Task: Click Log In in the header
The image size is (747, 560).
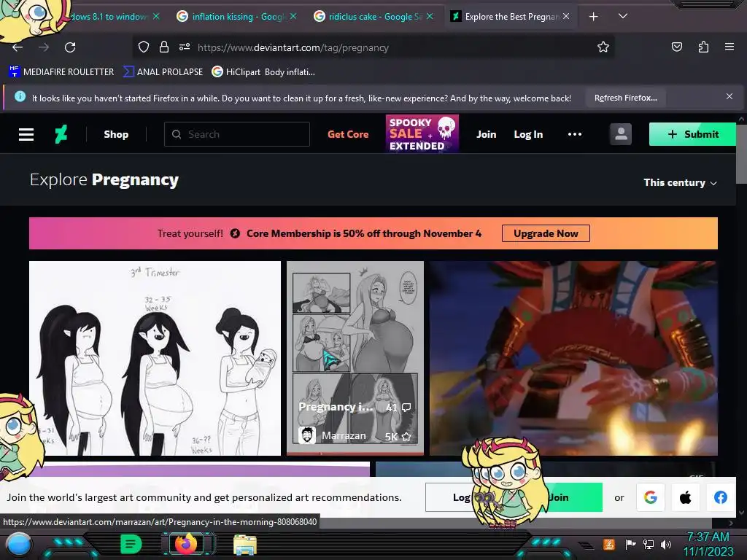Action: [x=528, y=134]
